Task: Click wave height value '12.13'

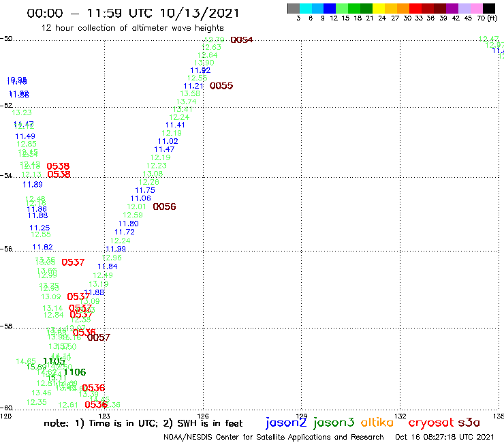Action: [x=31, y=174]
